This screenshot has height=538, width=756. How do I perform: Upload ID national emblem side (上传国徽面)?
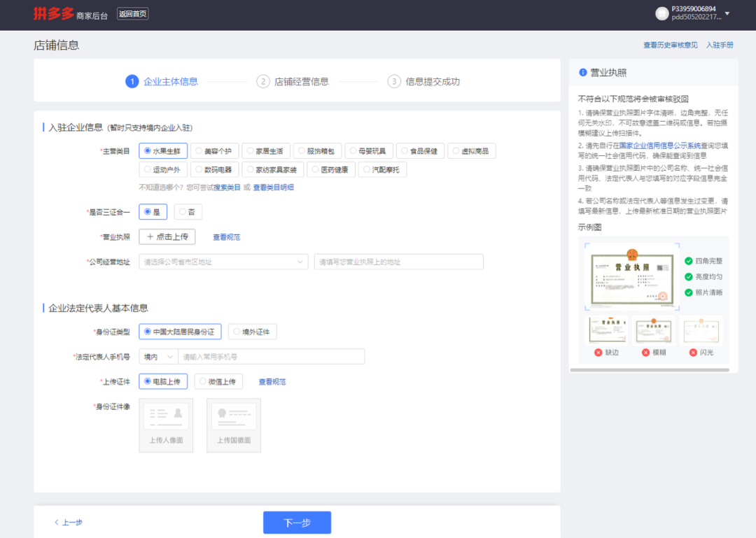(x=234, y=425)
